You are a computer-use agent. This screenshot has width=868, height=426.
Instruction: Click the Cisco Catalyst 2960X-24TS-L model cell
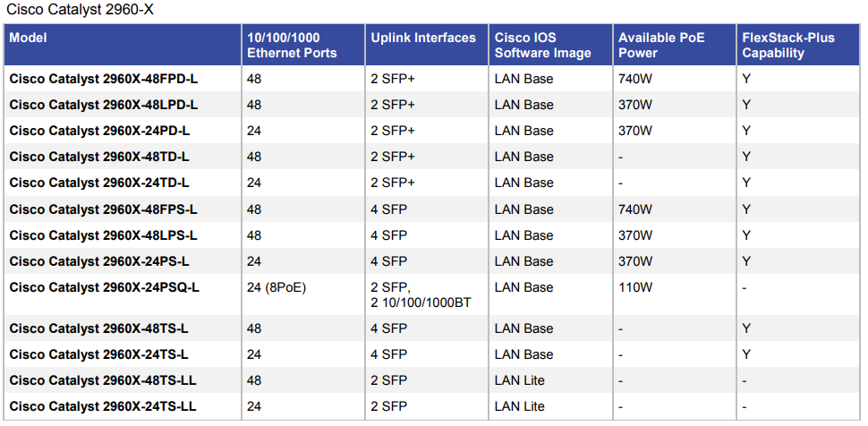pyautogui.click(x=98, y=354)
